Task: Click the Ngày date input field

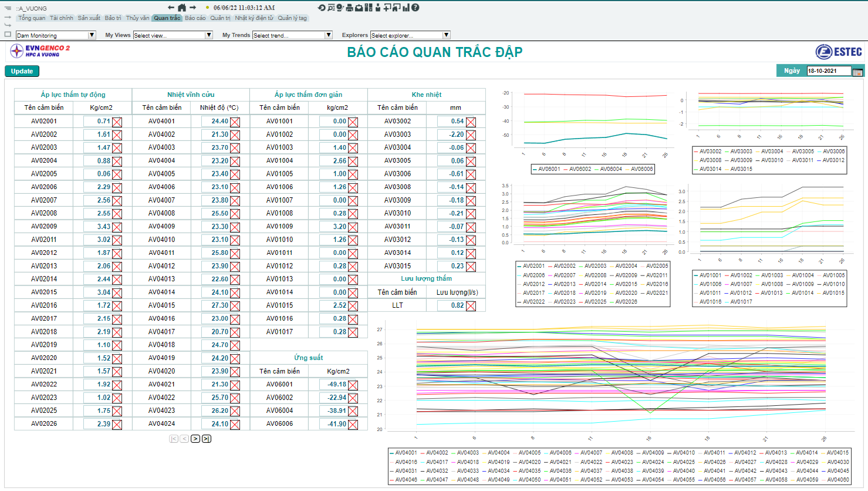Action: tap(829, 71)
